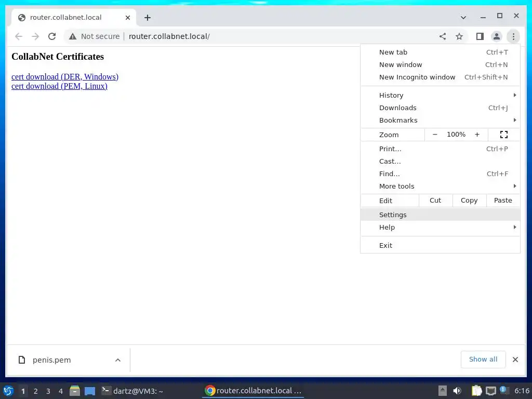Click the show desktop taskbar icon

pyautogui.click(x=90, y=391)
